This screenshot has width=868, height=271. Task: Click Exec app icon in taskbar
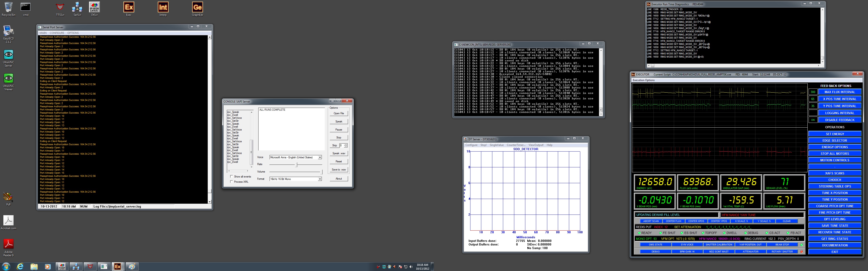tap(117, 266)
